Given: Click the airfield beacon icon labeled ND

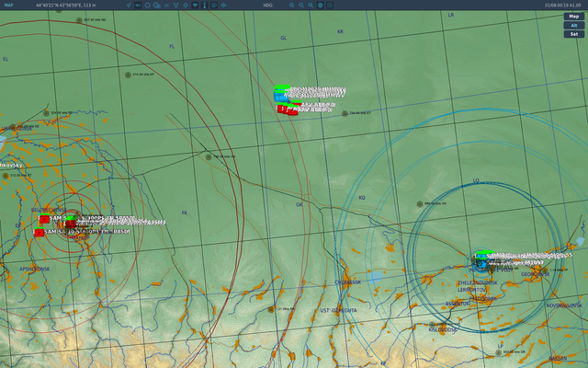Looking at the screenshot, I should (79, 20).
